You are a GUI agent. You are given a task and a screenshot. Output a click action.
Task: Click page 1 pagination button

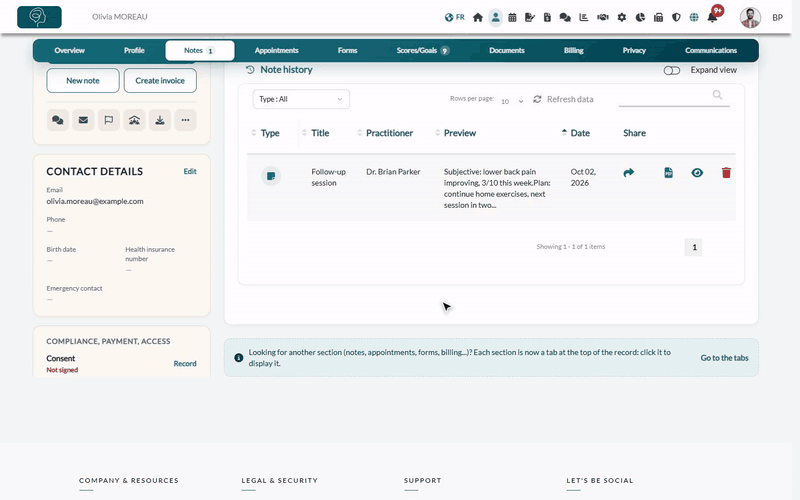[694, 247]
